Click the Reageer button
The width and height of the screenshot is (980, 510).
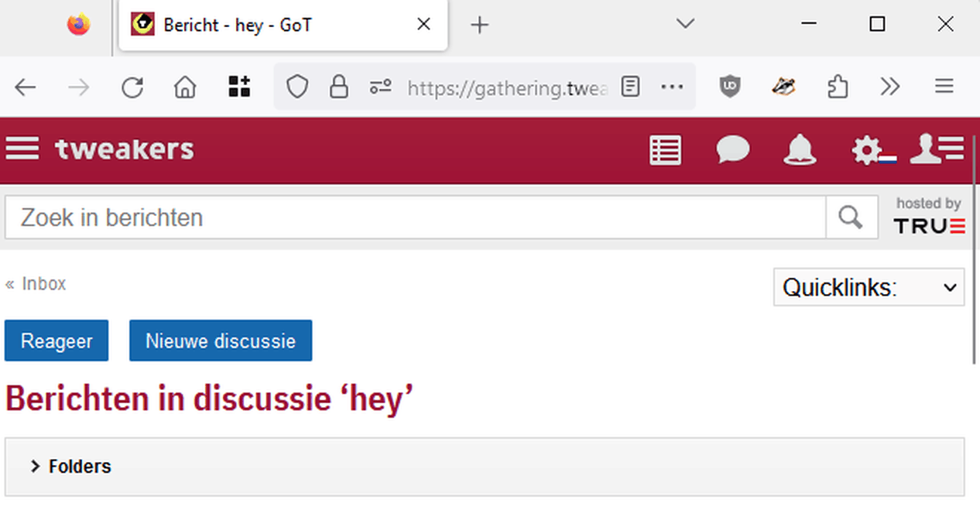click(x=57, y=341)
